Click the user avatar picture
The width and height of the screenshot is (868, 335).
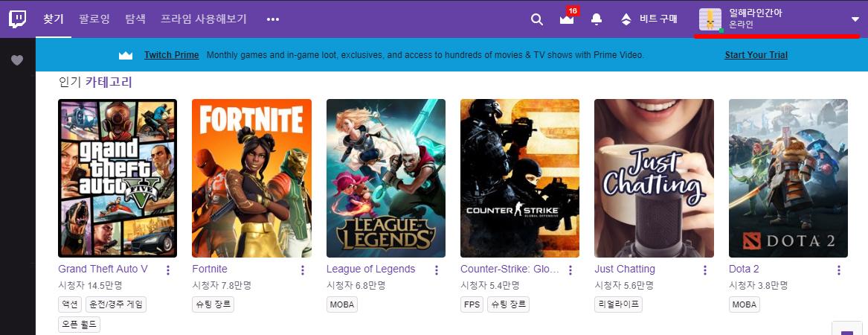click(x=710, y=19)
